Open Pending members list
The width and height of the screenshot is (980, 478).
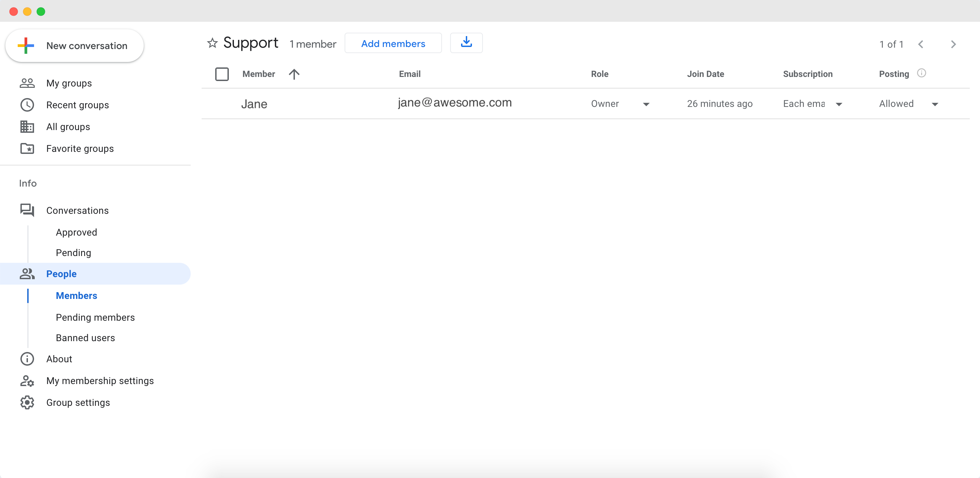(95, 317)
